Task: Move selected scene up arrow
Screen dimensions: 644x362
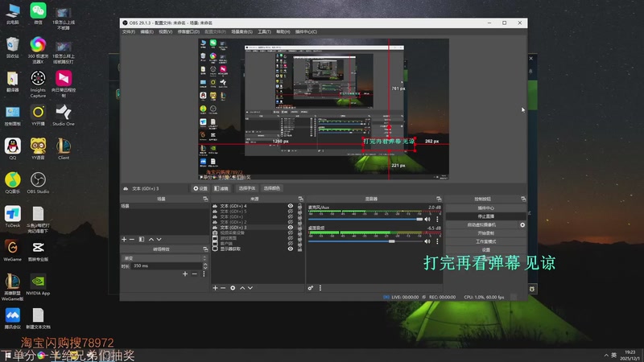Action: (151, 239)
